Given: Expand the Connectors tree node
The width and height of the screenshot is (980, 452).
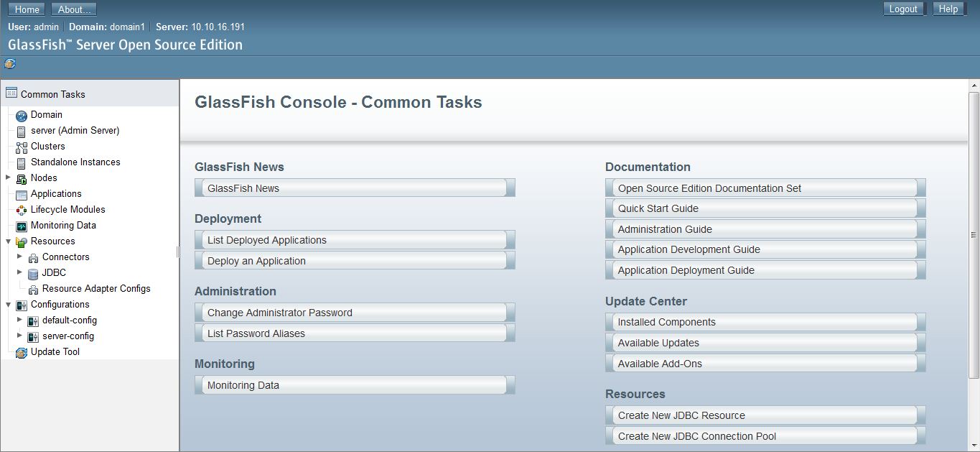Looking at the screenshot, I should pos(19,256).
